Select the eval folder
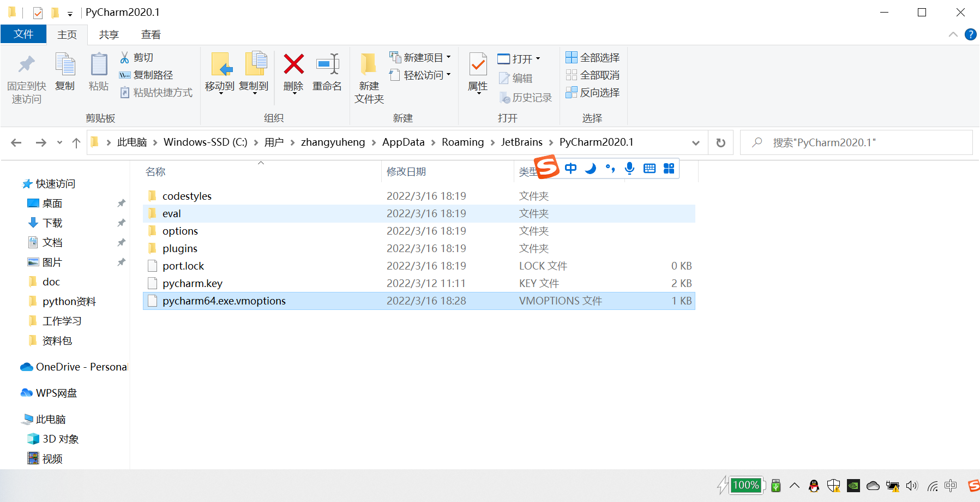Screen dimensions: 980x502 pos(419,213)
